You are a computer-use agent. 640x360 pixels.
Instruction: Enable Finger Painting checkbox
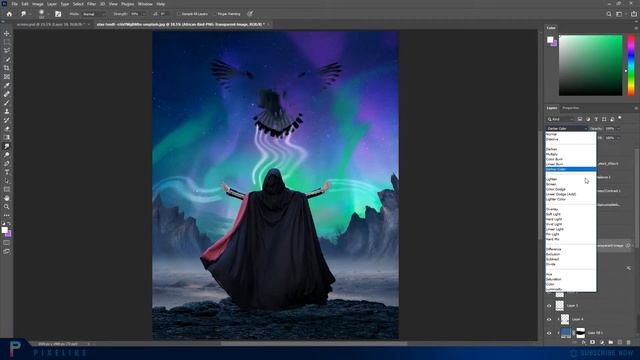(x=214, y=14)
